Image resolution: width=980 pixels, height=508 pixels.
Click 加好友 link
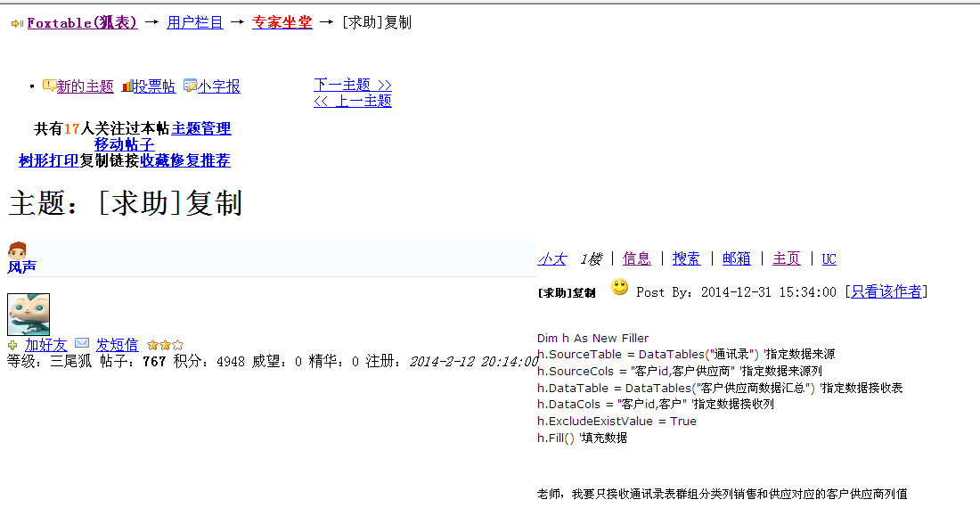[x=45, y=345]
